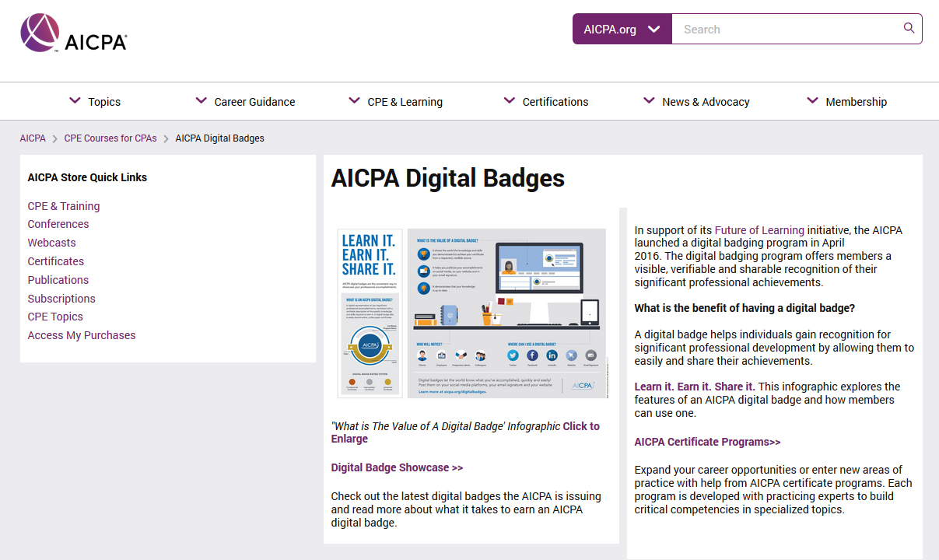Go to Access My Purchases

[82, 335]
